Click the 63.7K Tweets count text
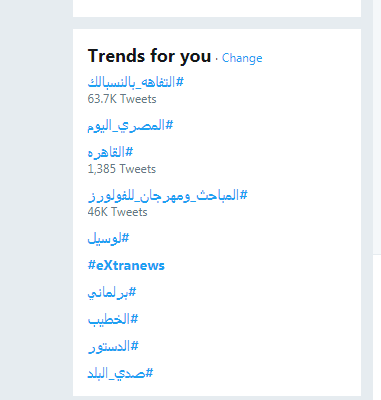 point(122,99)
